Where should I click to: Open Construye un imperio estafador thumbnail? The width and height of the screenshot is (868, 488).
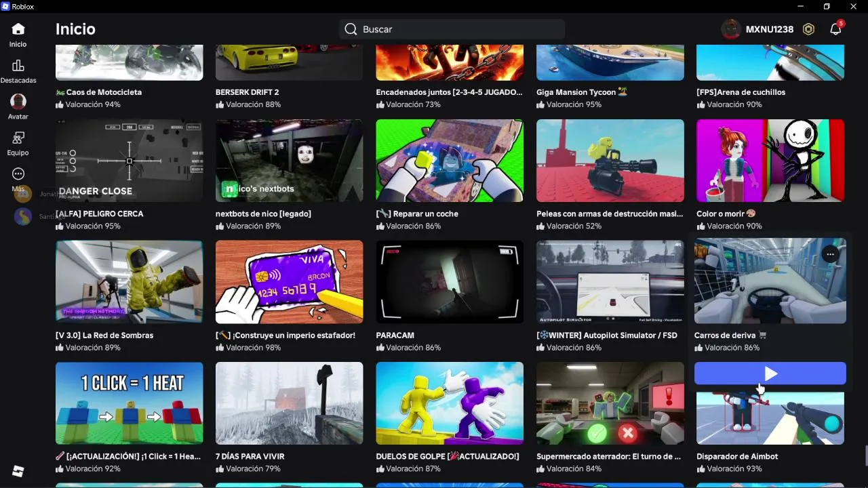click(x=290, y=282)
